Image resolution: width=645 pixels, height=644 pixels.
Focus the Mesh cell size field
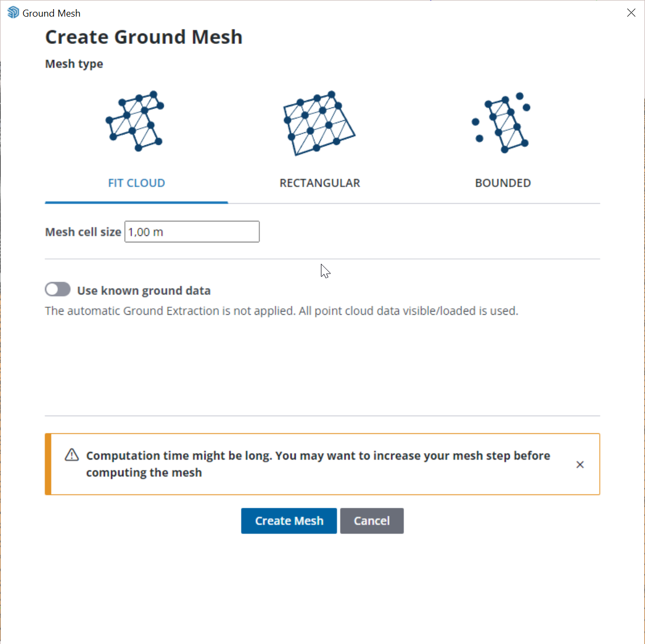tap(192, 232)
